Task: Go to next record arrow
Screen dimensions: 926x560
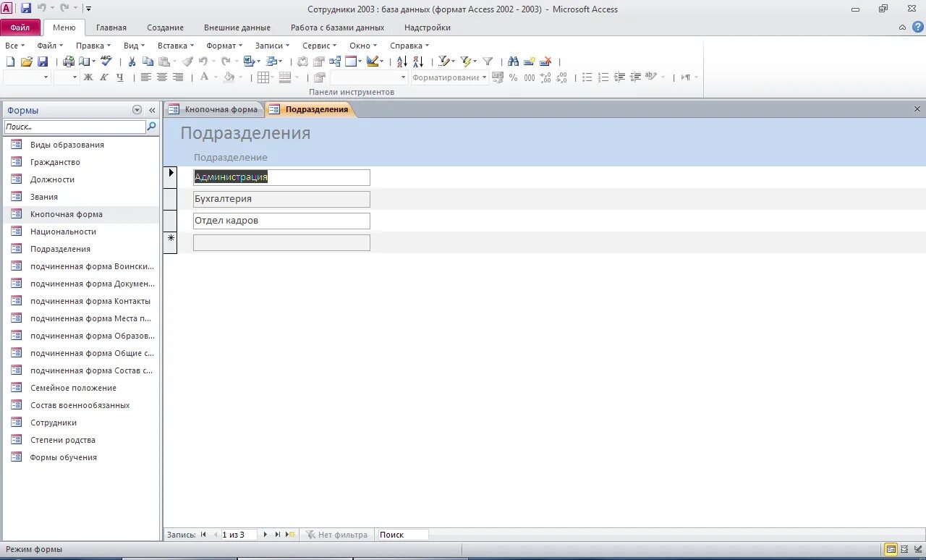Action: (x=265, y=535)
